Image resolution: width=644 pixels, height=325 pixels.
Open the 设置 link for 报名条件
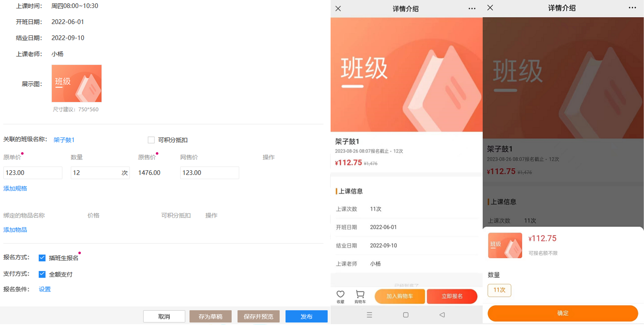(45, 289)
